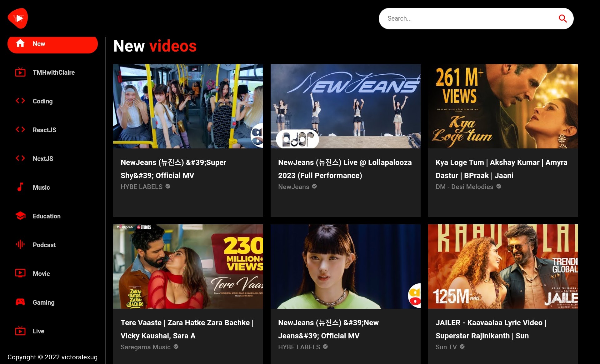Click the screen icon beside Movie
Viewport: 600px width, 364px height.
[x=20, y=273]
